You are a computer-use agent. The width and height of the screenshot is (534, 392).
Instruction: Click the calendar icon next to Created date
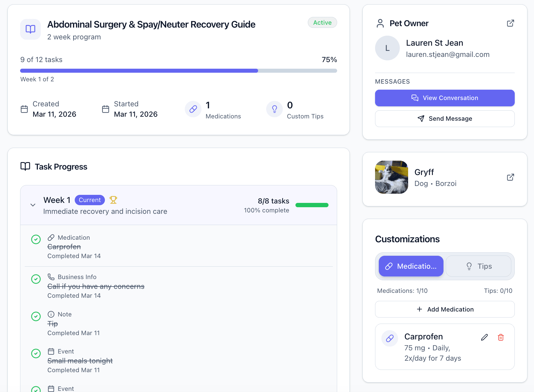24,109
